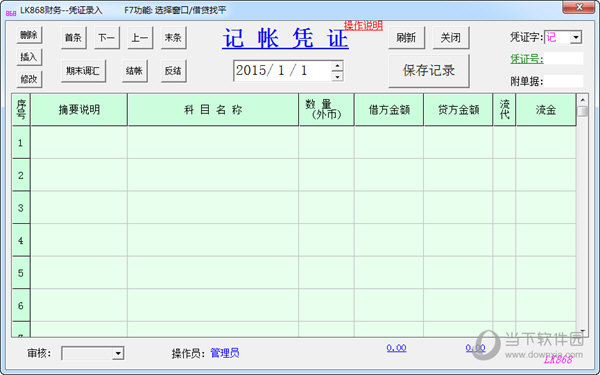Click the 科目名称 cell in row 2
This screenshot has width=600, height=375.
click(x=213, y=175)
